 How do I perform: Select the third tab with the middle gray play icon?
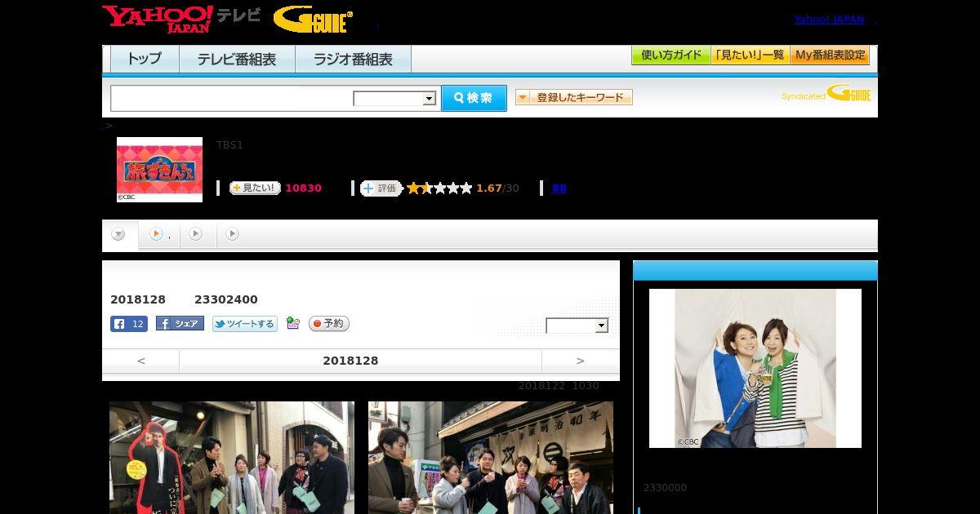(x=196, y=234)
